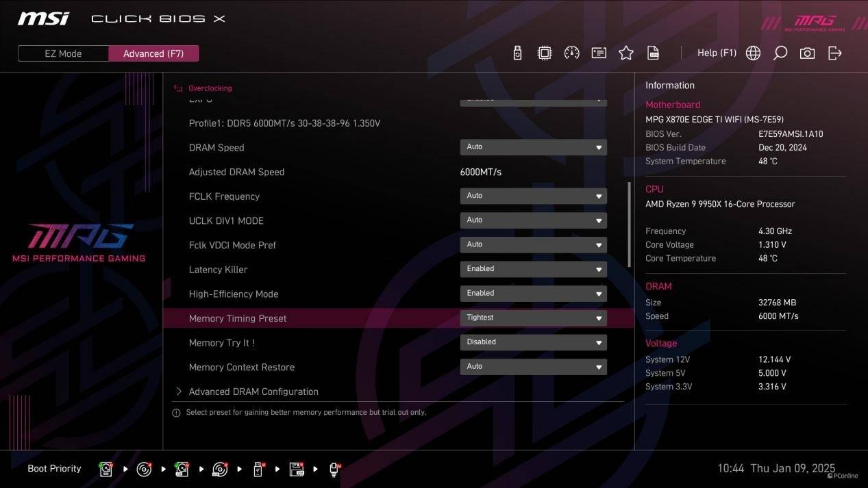Open the Memory Timing Preset dropdown
The image size is (868, 488).
coord(533,318)
